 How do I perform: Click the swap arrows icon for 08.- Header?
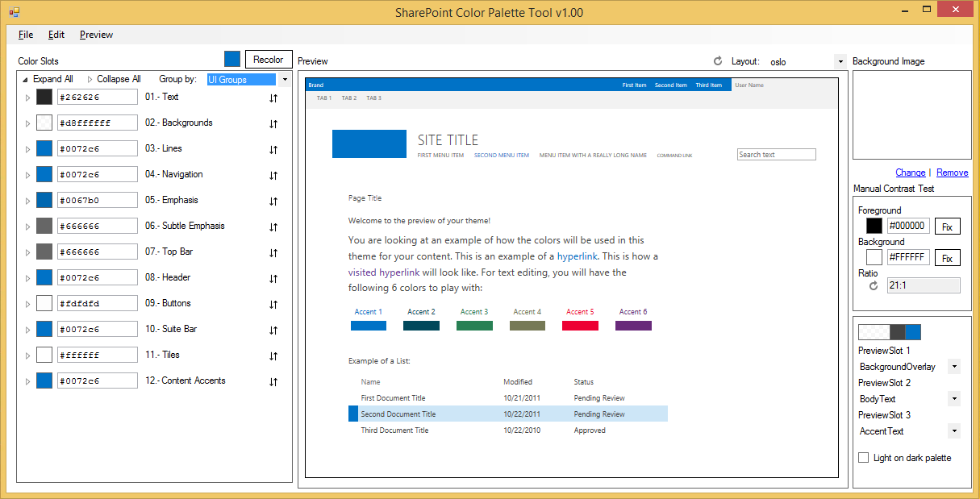tap(273, 279)
